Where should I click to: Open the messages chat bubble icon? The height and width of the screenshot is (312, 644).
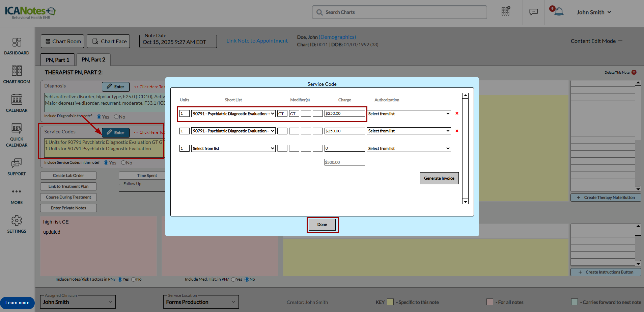pyautogui.click(x=533, y=12)
